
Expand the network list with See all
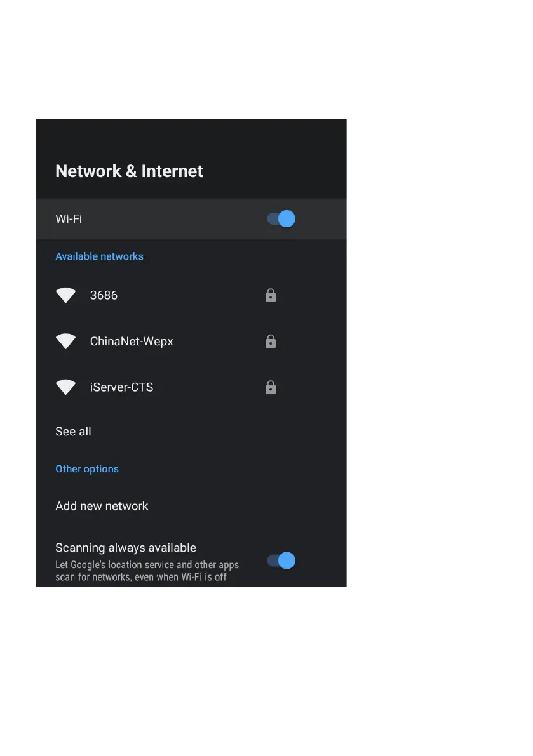point(73,431)
